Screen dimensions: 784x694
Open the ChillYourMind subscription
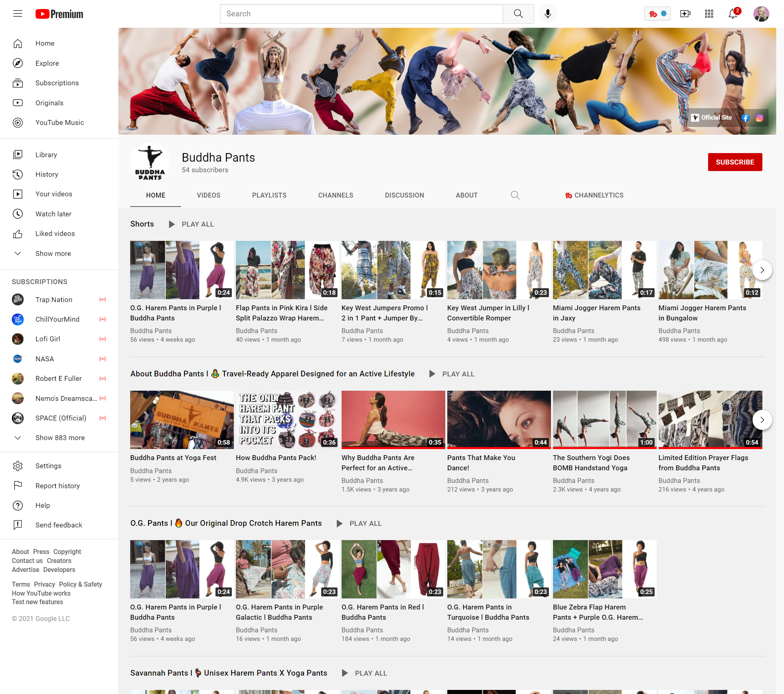pyautogui.click(x=59, y=319)
